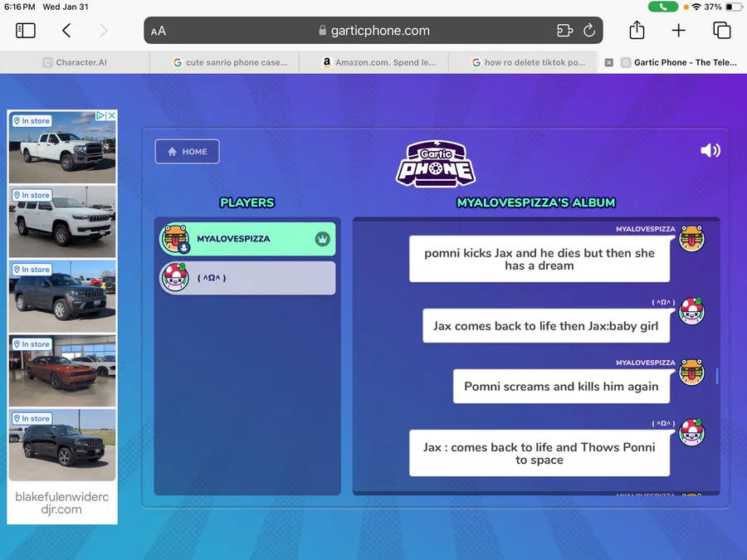Click the HOME button

(x=188, y=152)
